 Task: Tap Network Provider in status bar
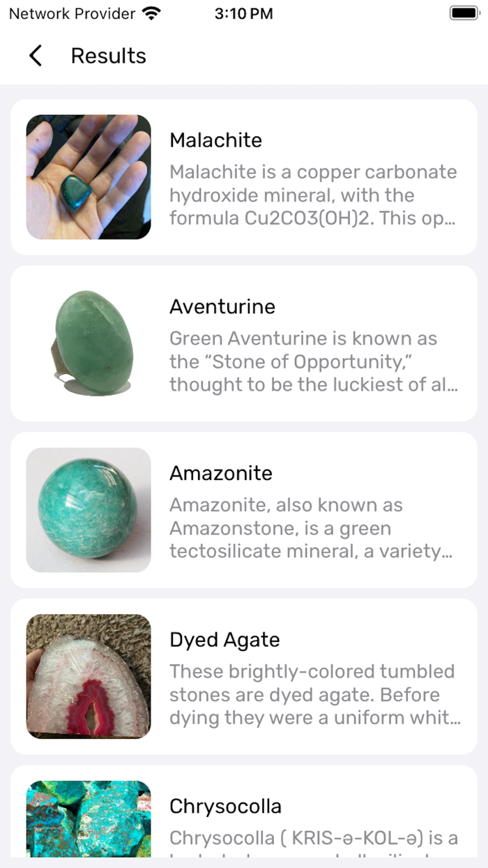click(x=68, y=13)
